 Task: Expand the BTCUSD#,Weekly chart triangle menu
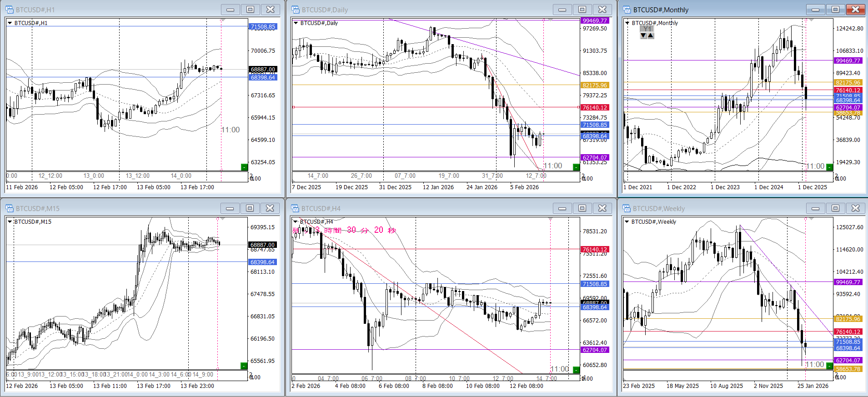[x=627, y=222]
